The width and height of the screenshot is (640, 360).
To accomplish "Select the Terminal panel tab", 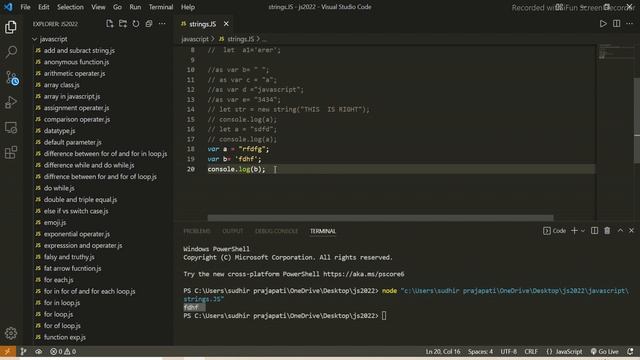I will coord(322,231).
